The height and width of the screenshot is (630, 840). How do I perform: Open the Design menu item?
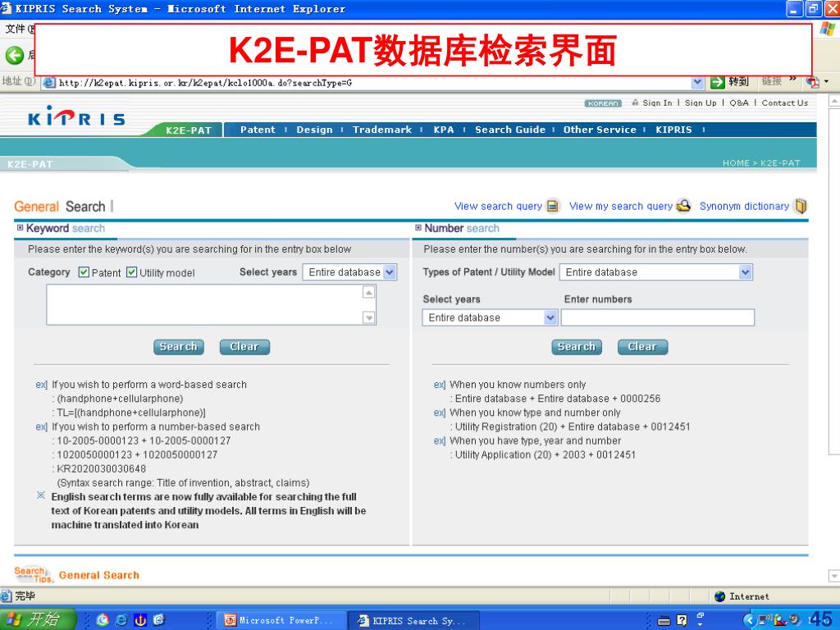(314, 130)
